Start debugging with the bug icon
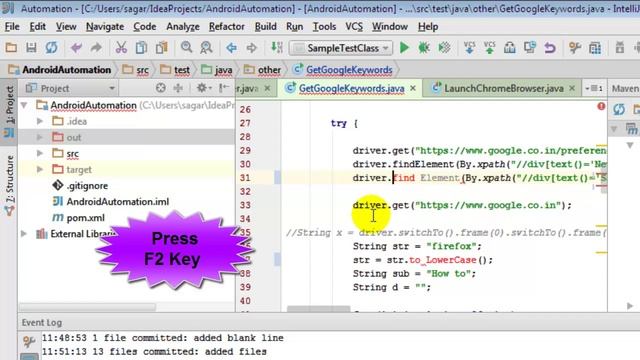Screen dimensions: 640x360 (x=424, y=48)
